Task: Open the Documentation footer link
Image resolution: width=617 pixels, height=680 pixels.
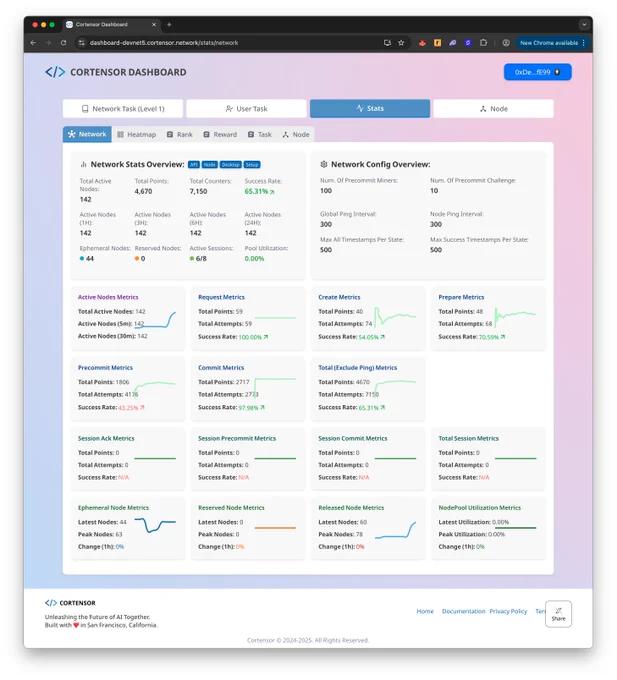Action: pyautogui.click(x=464, y=611)
